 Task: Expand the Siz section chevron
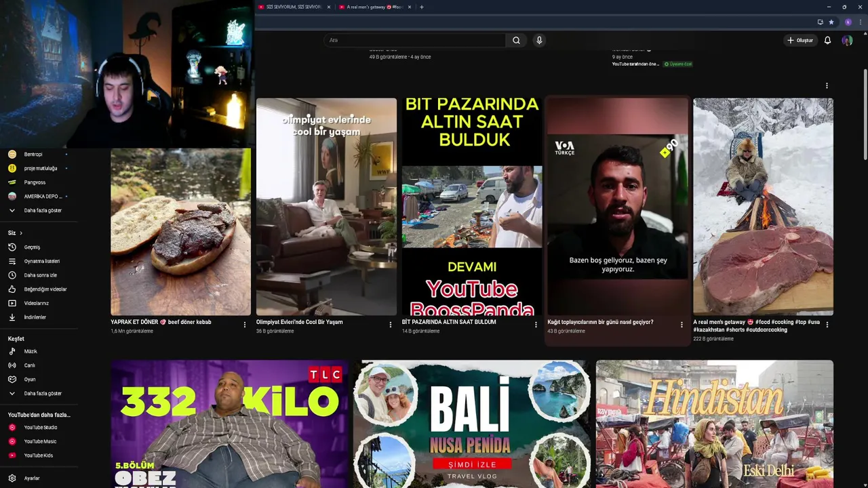tap(21, 233)
